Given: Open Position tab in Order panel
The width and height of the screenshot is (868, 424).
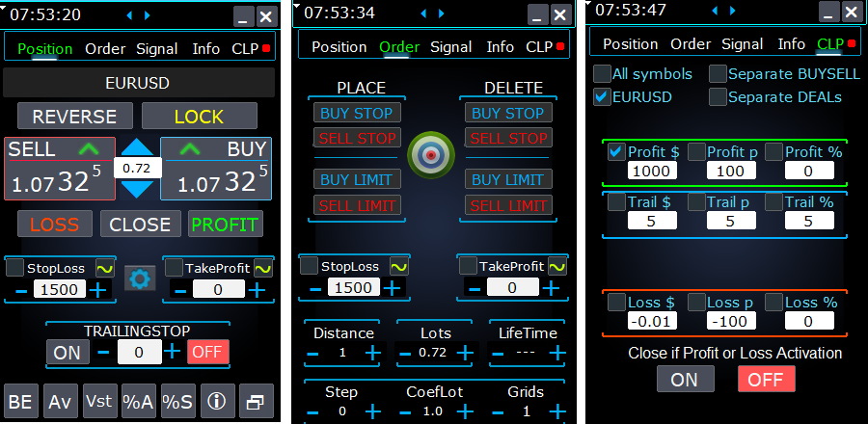Looking at the screenshot, I should [339, 47].
